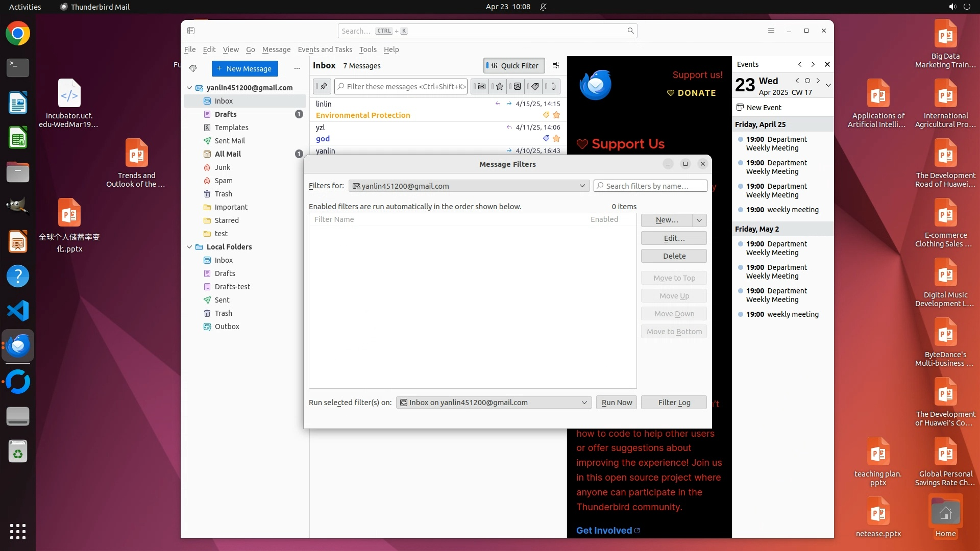Open the Tools menu
The height and width of the screenshot is (551, 980).
367,49
